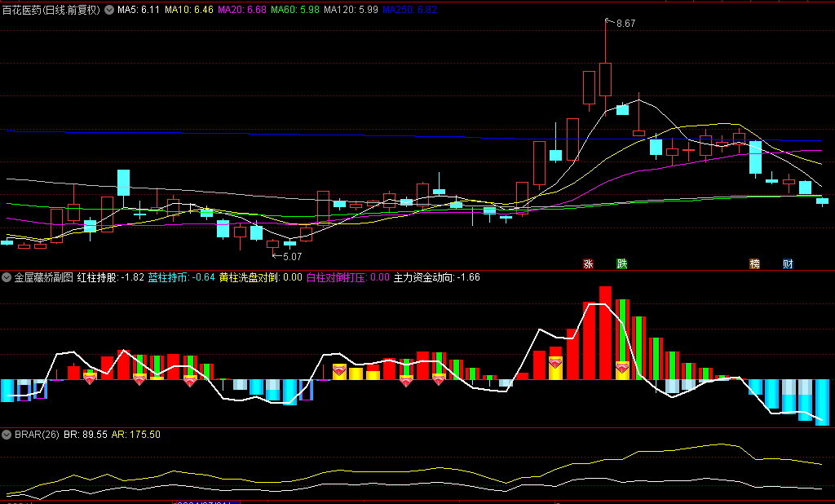Viewport: 835px width, 504px height.
Task: Click the orange 榜 marker icon
Action: [x=754, y=263]
